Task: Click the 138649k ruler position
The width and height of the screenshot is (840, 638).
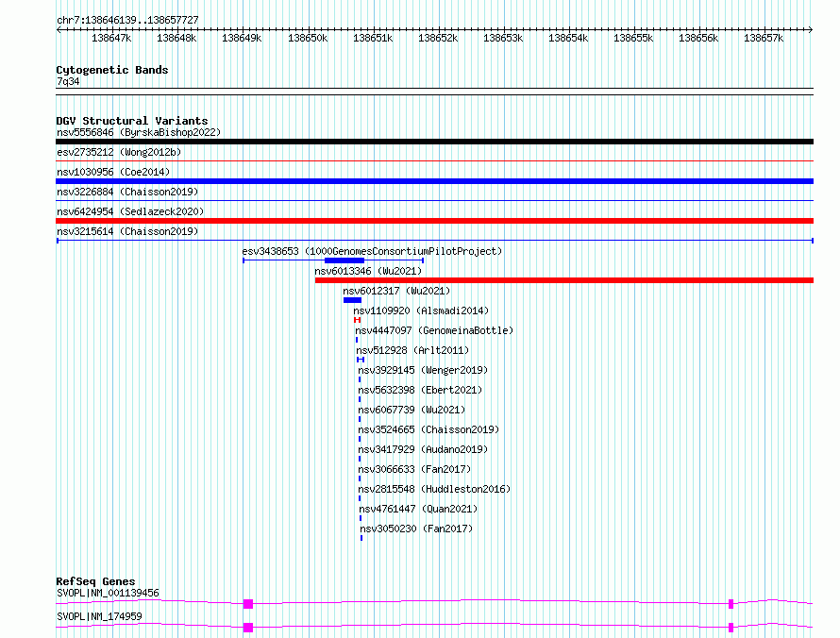Action: [242, 38]
